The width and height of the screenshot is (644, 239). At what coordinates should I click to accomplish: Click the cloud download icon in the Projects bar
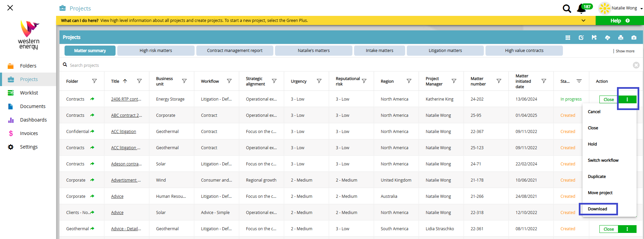tap(607, 37)
